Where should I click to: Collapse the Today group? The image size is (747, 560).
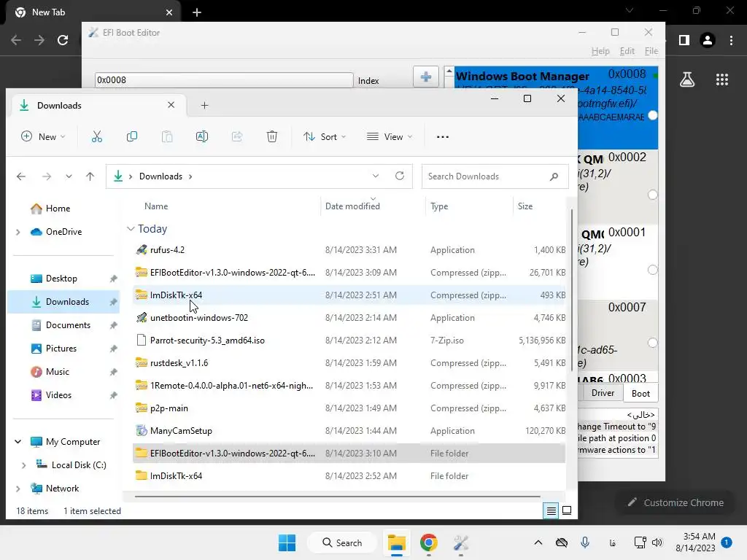point(131,228)
